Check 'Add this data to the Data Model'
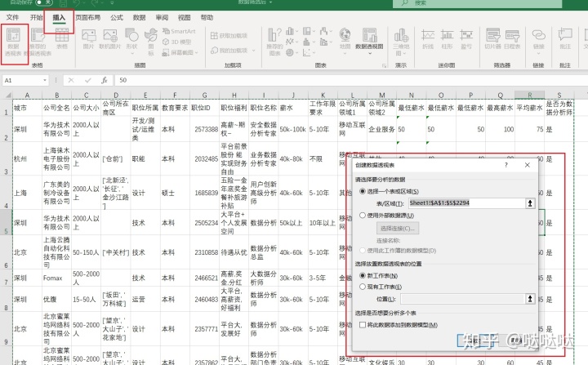Image resolution: width=588 pixels, height=365 pixels. (363, 325)
